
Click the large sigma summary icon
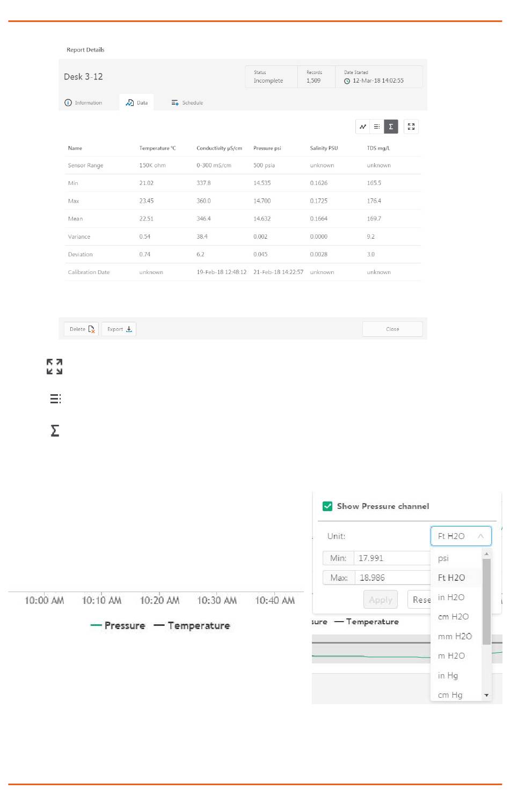55,430
